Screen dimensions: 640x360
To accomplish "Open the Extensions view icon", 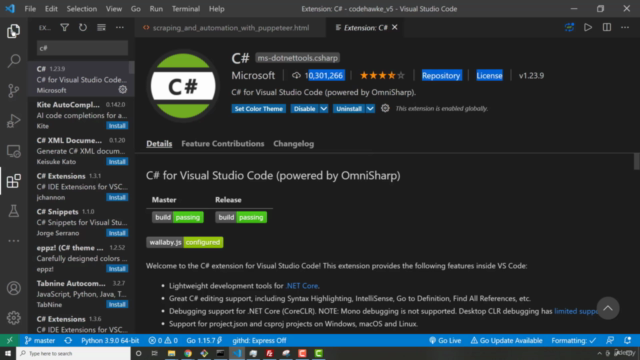I will [x=13, y=181].
